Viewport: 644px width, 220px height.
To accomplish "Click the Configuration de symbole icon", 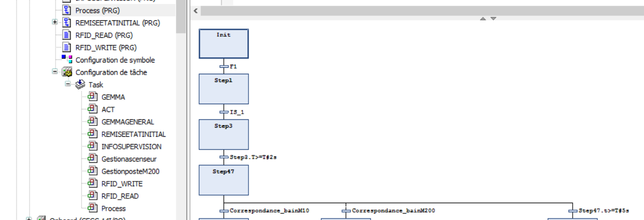I will coord(67,60).
